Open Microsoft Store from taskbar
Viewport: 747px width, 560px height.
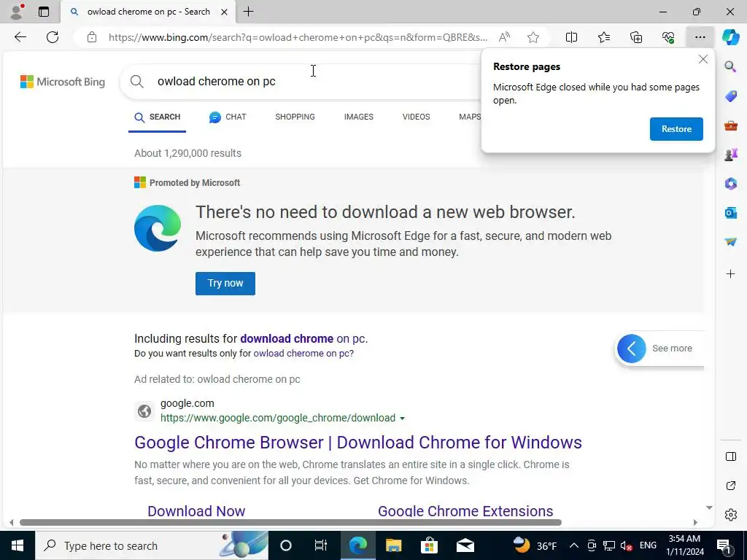[429, 545]
